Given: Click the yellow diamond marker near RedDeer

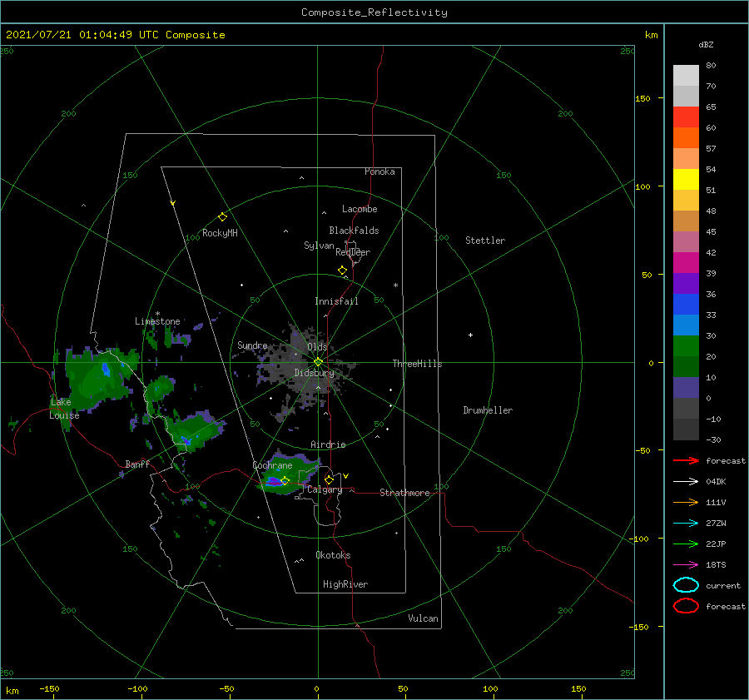Looking at the screenshot, I should (343, 271).
